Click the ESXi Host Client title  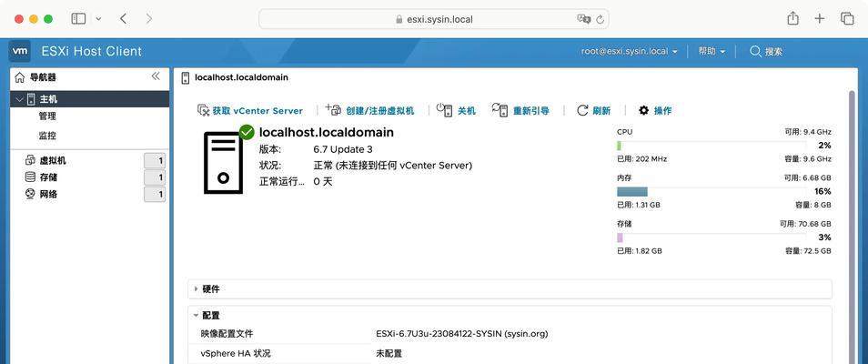92,52
